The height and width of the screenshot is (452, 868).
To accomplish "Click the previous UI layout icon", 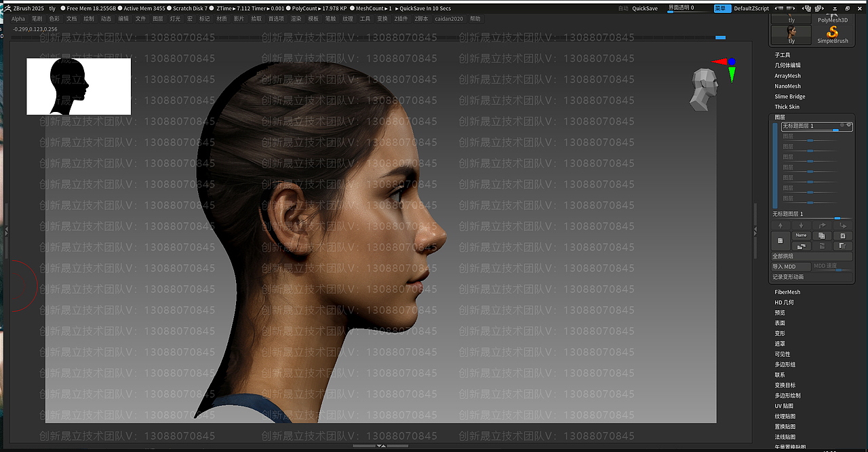I will (x=778, y=8).
